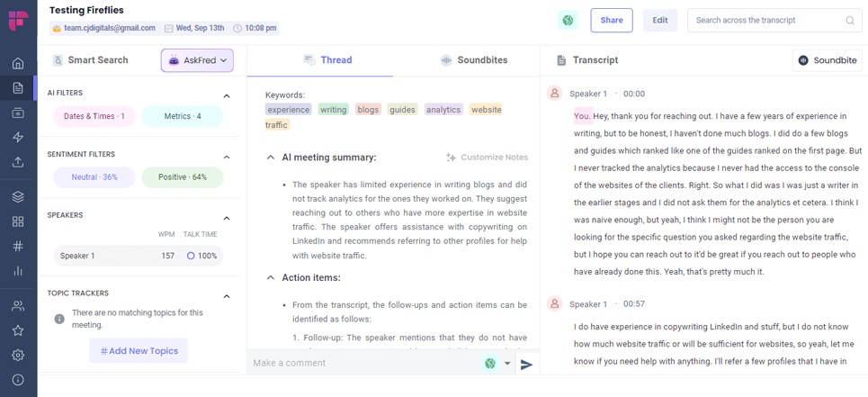Click Add New Topics button
This screenshot has width=868, height=397.
139,351
